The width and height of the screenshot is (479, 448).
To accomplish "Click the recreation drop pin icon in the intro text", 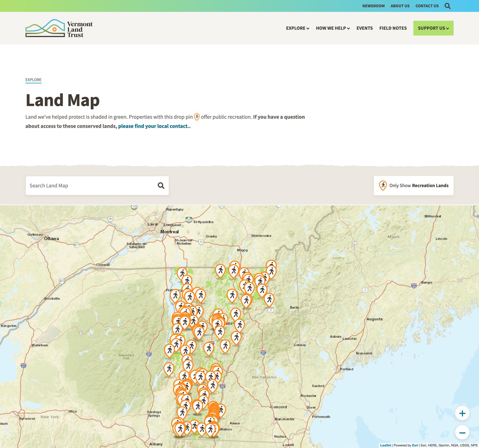I will (x=197, y=117).
